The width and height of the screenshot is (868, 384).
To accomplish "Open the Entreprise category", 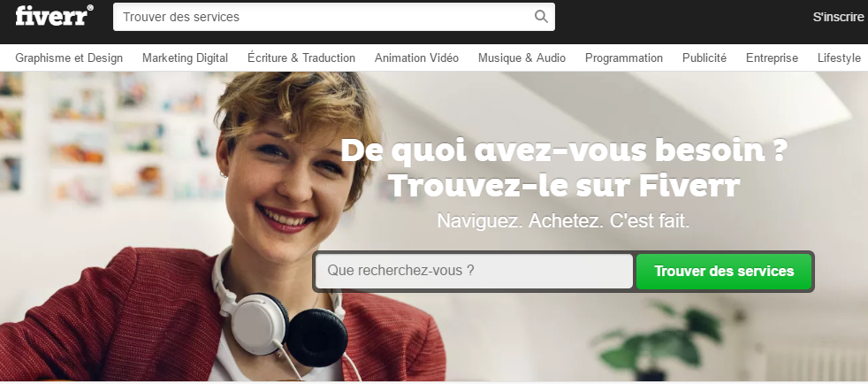I will click(x=772, y=58).
